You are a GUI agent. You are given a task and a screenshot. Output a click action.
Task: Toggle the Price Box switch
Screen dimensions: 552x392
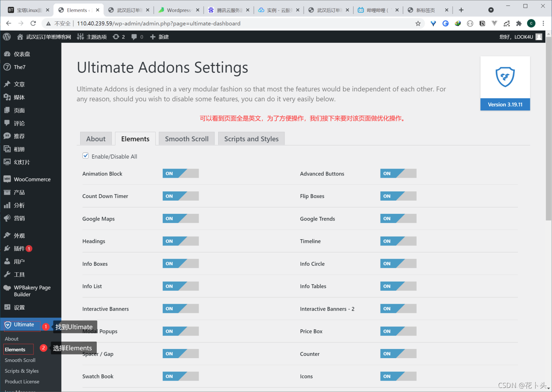pos(398,331)
